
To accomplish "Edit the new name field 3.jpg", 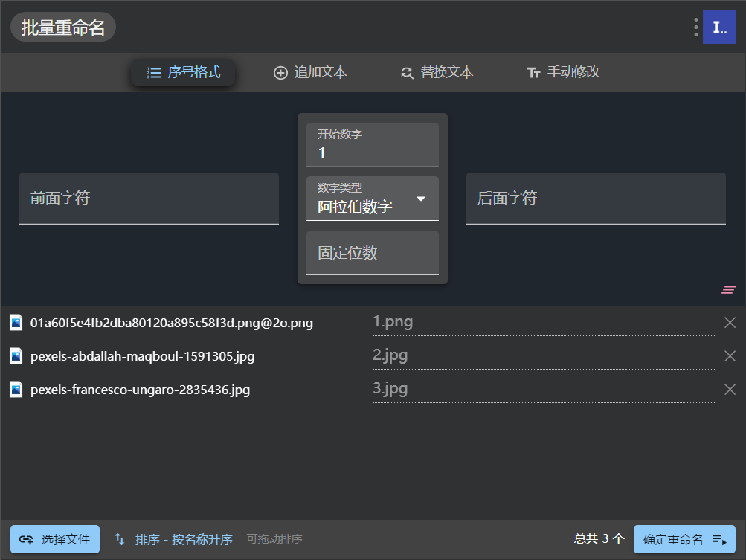I will click(x=544, y=389).
